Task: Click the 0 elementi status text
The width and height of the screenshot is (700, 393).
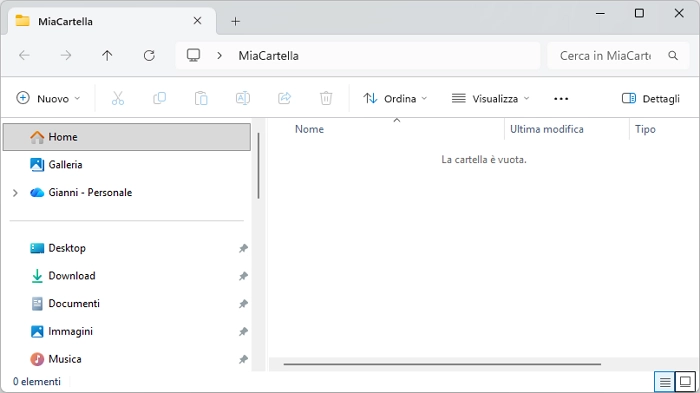Action: [37, 381]
